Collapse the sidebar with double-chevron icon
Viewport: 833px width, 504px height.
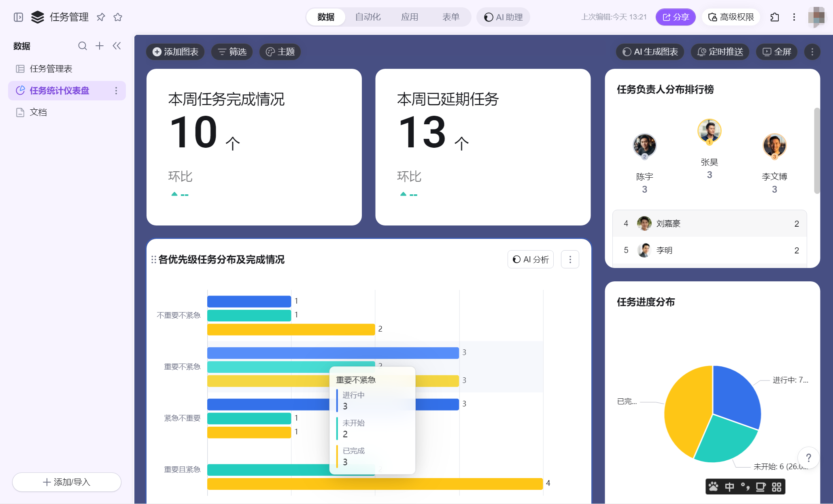pyautogui.click(x=117, y=46)
